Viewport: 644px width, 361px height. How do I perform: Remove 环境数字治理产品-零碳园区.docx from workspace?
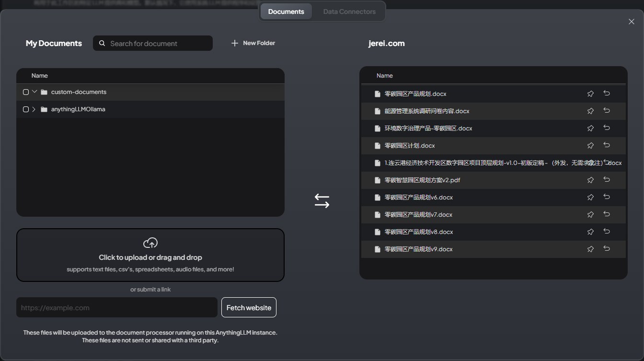[607, 128]
